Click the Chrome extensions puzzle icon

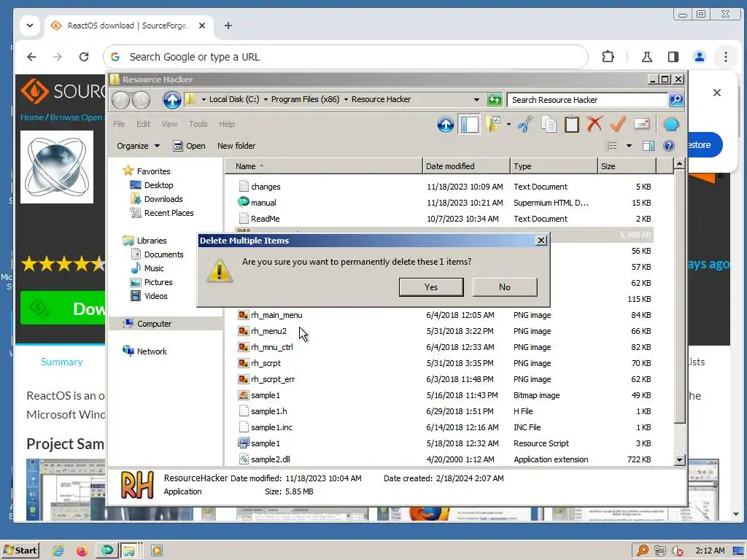tap(608, 57)
